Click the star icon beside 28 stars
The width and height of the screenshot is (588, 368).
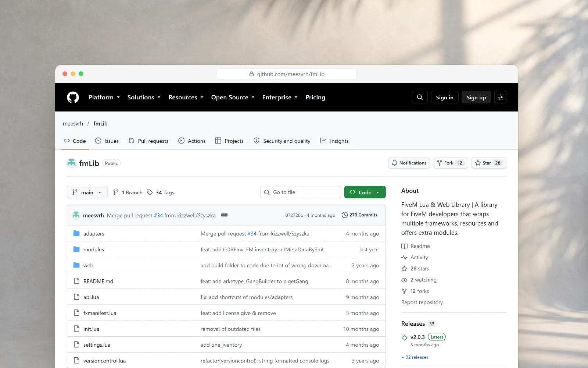click(404, 269)
